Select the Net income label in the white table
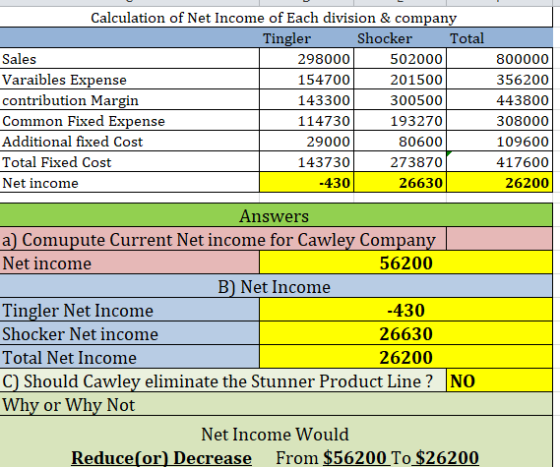Viewport: 560px width, 467px height. (129, 183)
